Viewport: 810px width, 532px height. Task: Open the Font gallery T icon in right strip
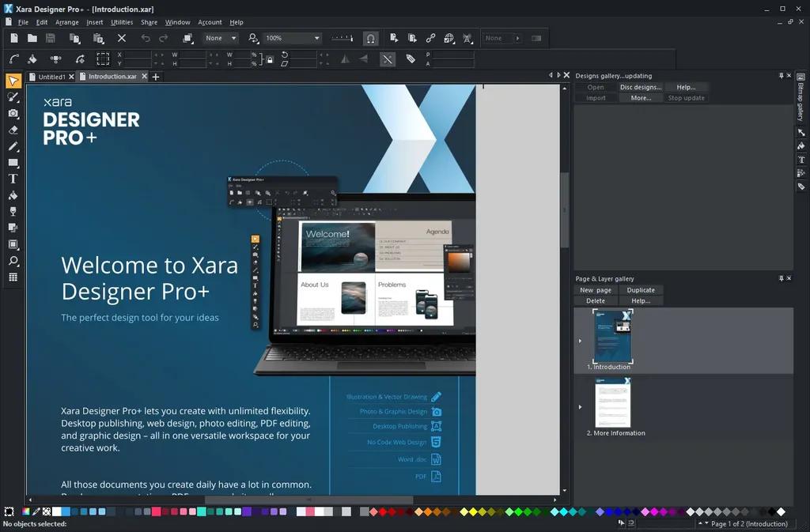tap(801, 160)
